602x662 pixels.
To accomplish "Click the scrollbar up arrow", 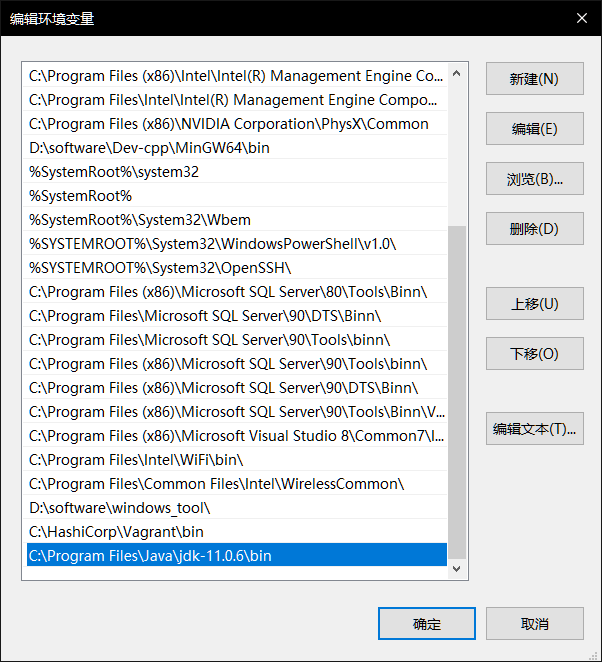I will point(456,73).
